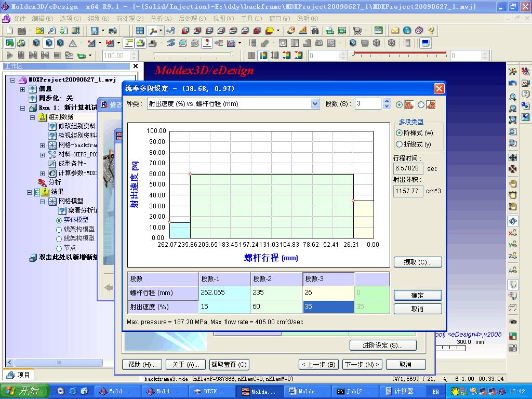Open 说明 (H) menu
532x399 pixels.
tap(308, 18)
